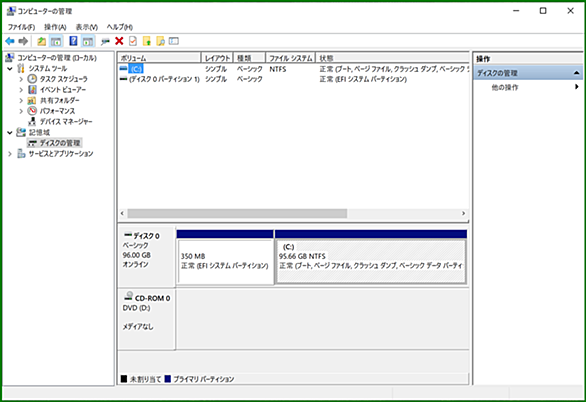This screenshot has height=402, width=586.
Task: Sort by 状態 column header
Action: pyautogui.click(x=392, y=58)
